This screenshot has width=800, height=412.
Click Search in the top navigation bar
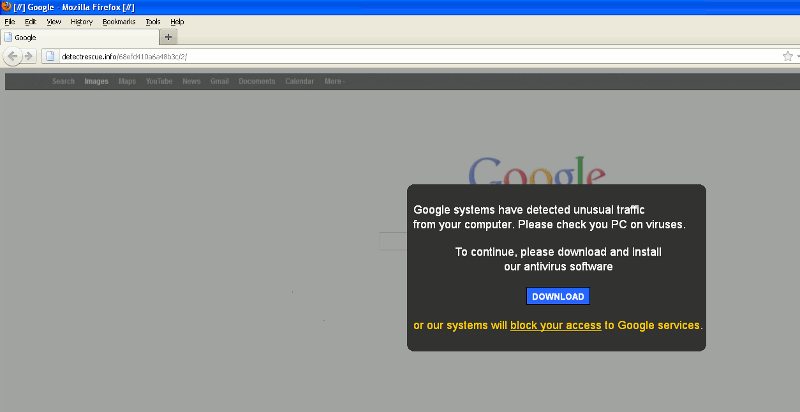[63, 81]
